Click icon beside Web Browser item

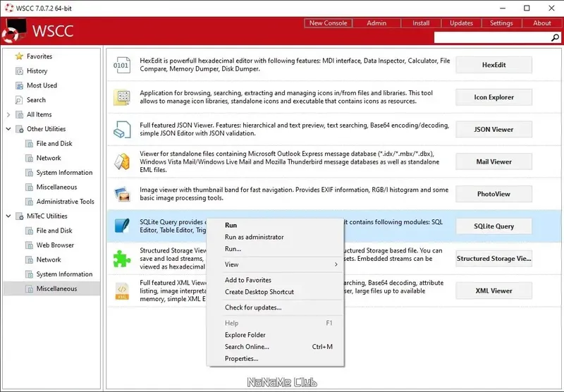coord(29,245)
